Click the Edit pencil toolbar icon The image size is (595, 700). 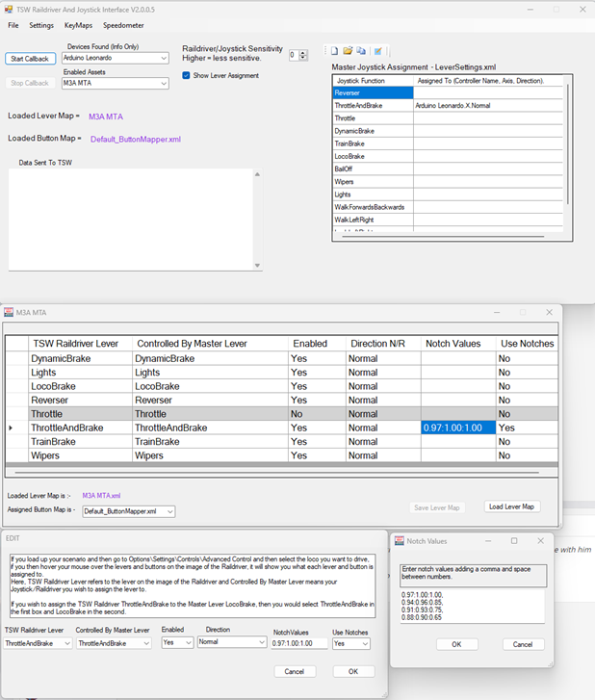pos(378,51)
